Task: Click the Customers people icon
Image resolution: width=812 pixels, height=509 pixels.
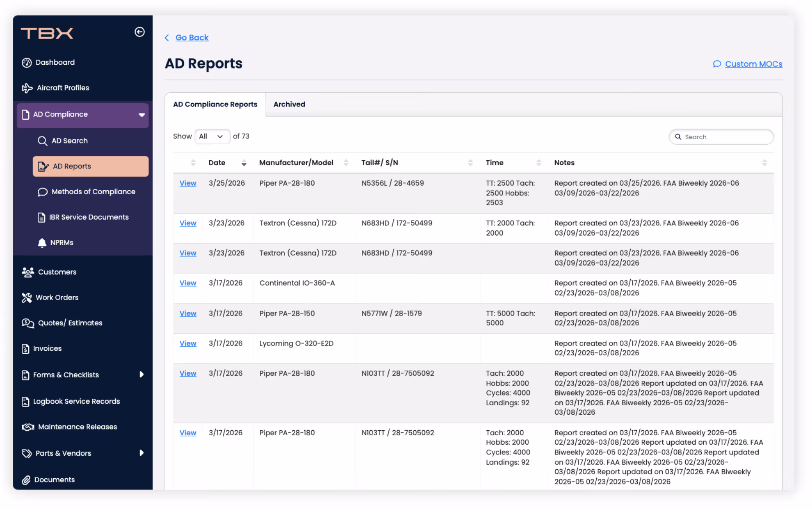Action: (28, 273)
